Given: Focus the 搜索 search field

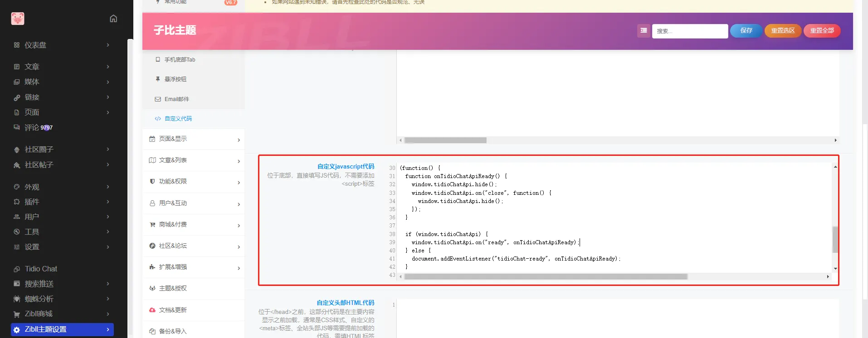Looking at the screenshot, I should [690, 31].
